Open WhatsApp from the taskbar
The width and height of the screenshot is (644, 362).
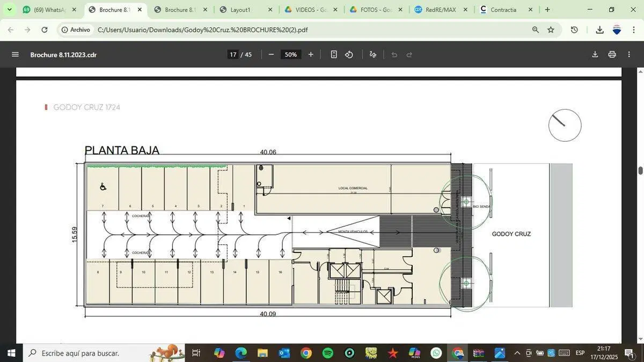[x=436, y=353]
